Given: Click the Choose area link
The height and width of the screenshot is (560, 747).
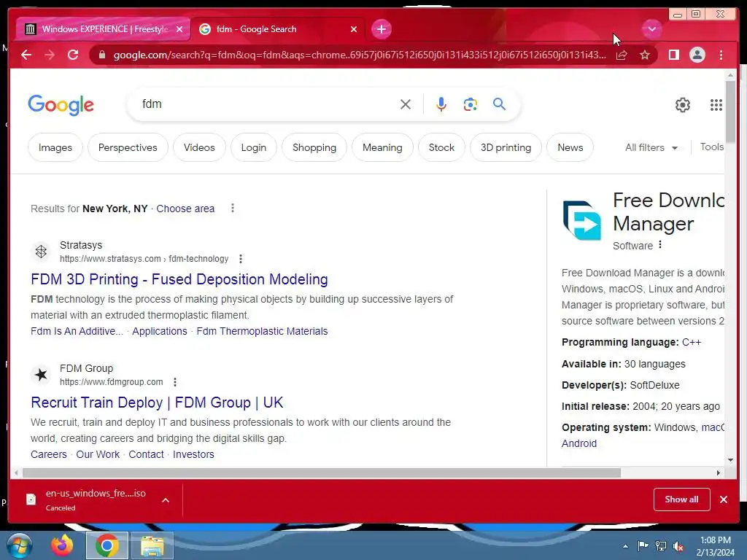Looking at the screenshot, I should click(185, 209).
